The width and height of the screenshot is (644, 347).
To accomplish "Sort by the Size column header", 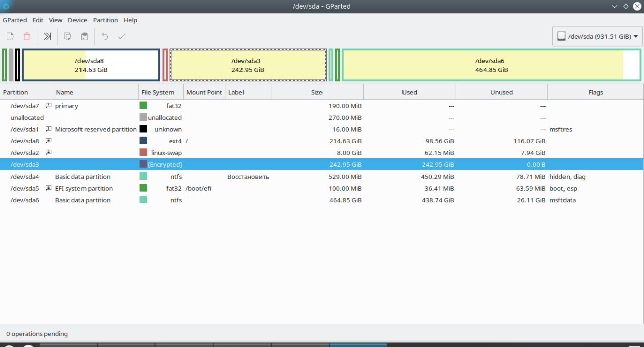I will [317, 92].
